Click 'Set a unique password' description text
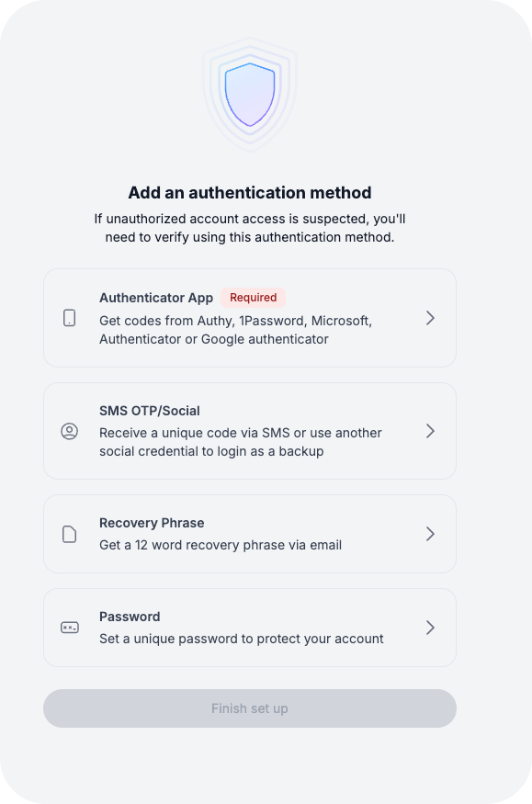532x804 pixels. coord(242,639)
